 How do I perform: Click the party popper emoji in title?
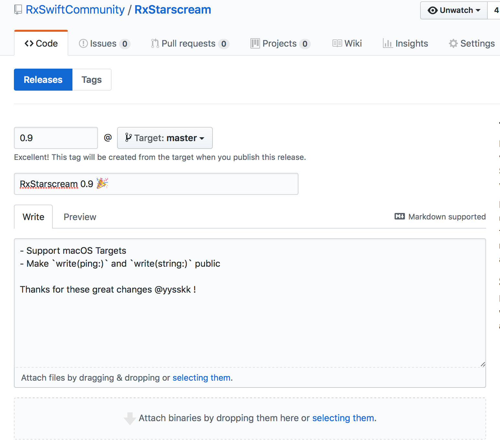pos(102,183)
